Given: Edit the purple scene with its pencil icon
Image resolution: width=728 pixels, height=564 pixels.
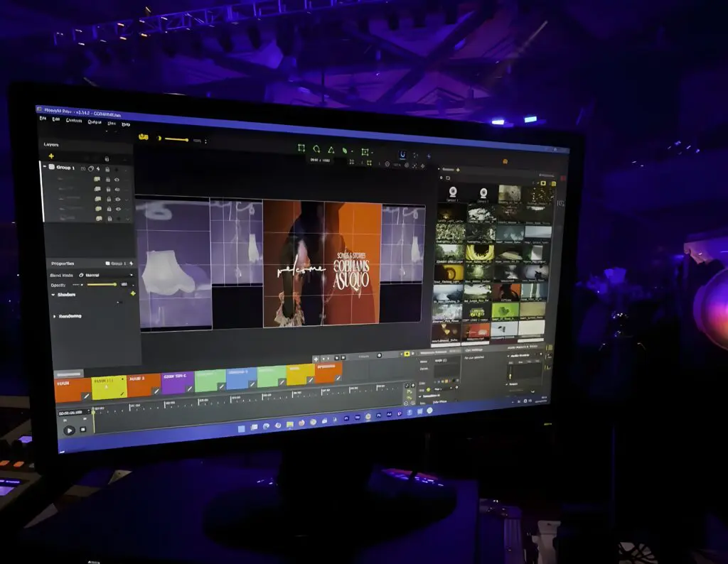Looking at the screenshot, I should 189,389.
